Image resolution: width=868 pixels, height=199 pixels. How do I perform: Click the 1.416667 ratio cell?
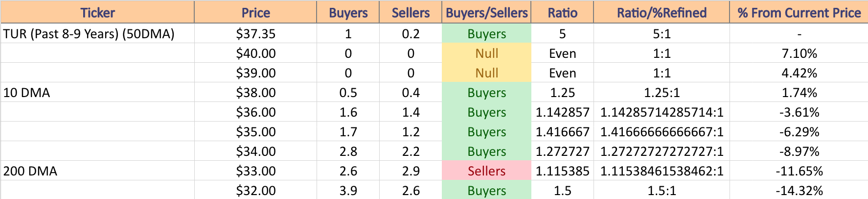point(562,132)
